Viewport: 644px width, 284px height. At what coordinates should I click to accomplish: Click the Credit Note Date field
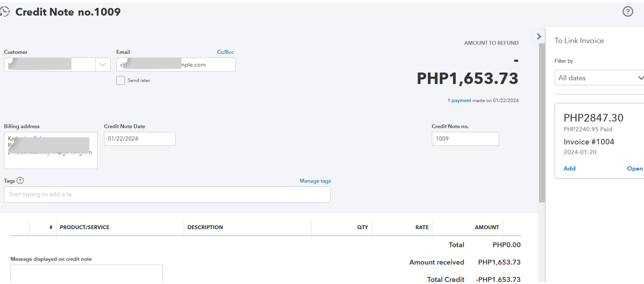(x=140, y=139)
